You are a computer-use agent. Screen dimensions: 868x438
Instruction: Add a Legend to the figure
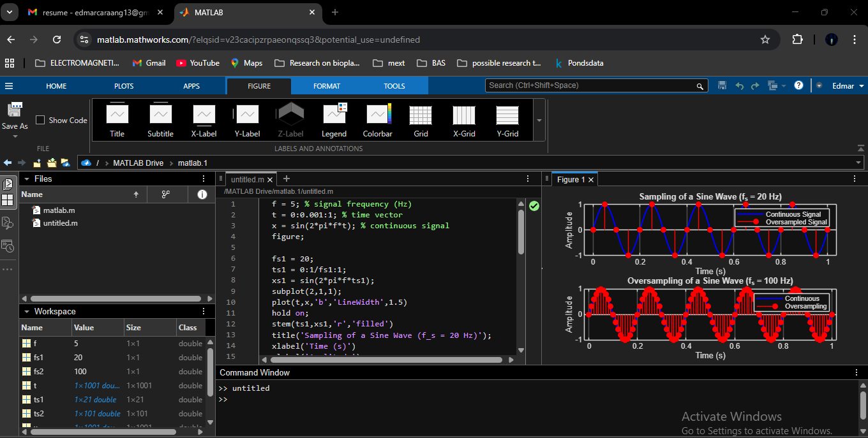click(334, 120)
